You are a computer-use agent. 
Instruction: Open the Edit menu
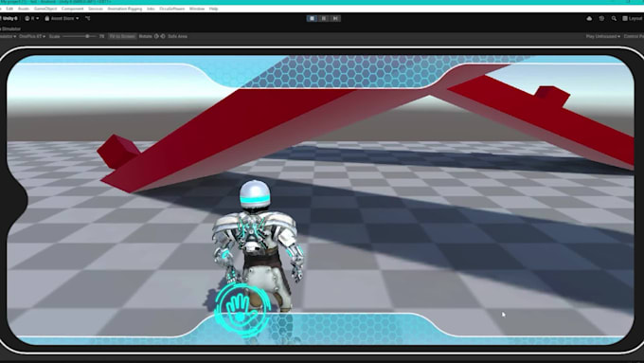(9, 9)
